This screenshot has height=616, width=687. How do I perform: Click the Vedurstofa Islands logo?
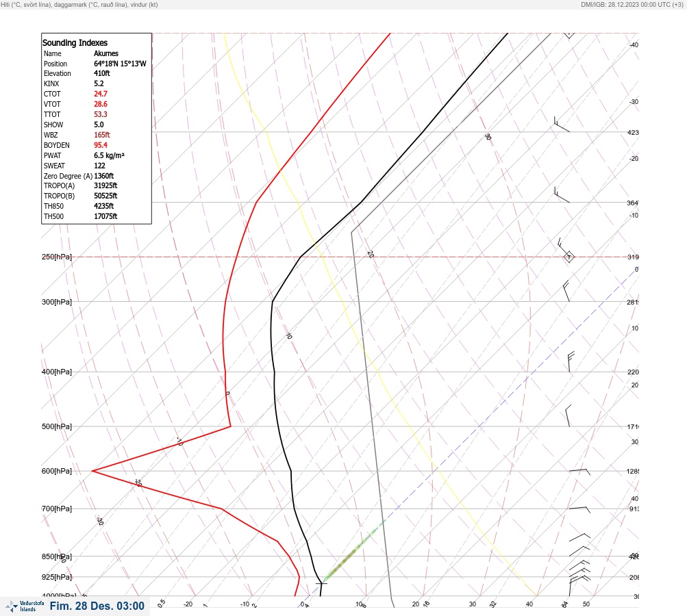coord(25,606)
